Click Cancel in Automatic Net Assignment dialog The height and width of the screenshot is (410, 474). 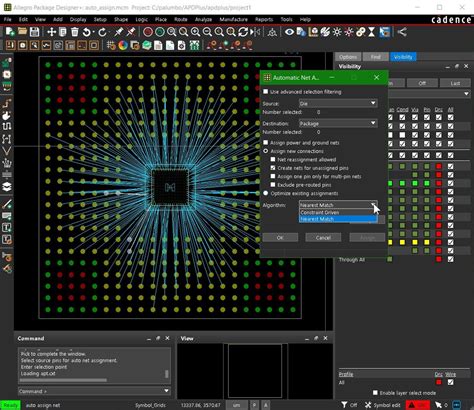pyautogui.click(x=323, y=238)
